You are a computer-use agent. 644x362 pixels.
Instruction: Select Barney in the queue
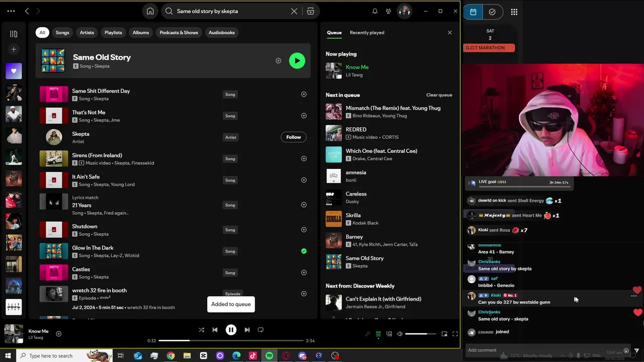389,240
